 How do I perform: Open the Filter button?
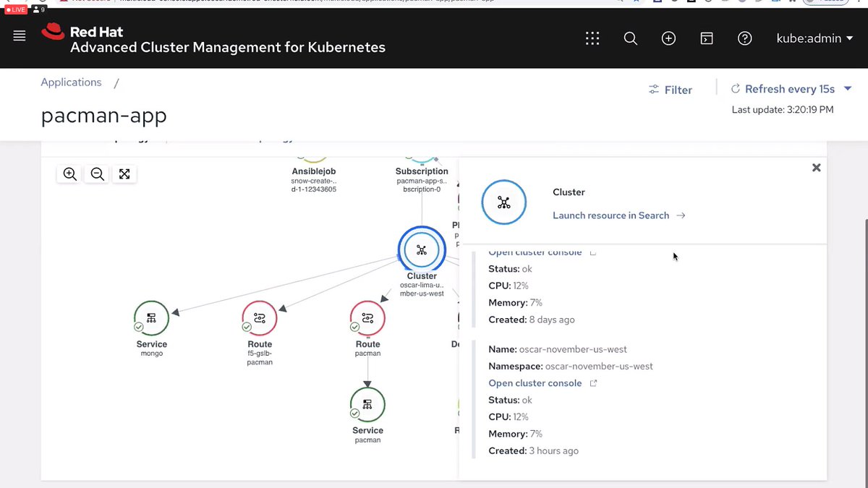click(x=671, y=90)
